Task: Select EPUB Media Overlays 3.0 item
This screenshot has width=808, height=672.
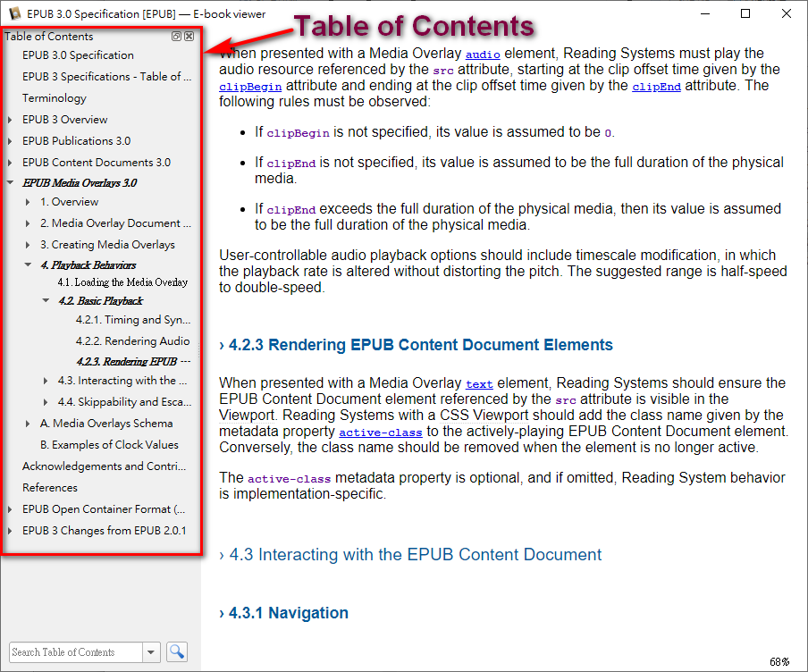Action: (x=80, y=182)
